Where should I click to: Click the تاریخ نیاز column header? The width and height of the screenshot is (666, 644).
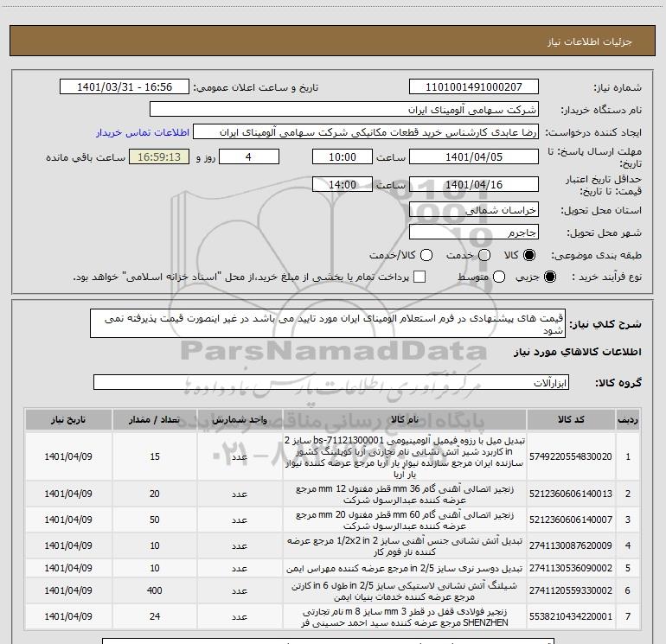(x=68, y=419)
